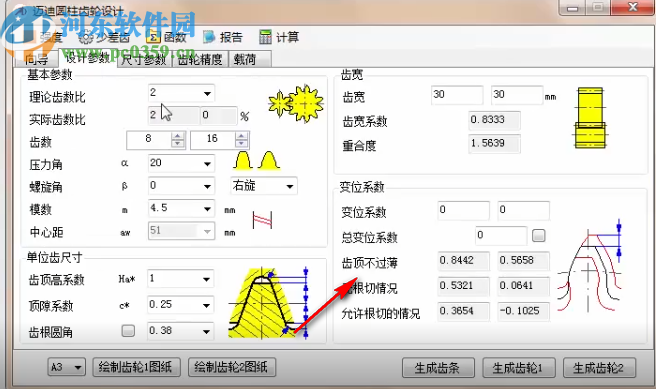Click the gear 2 tooth count field 16
Screen dimensions: 656x389
click(213, 139)
